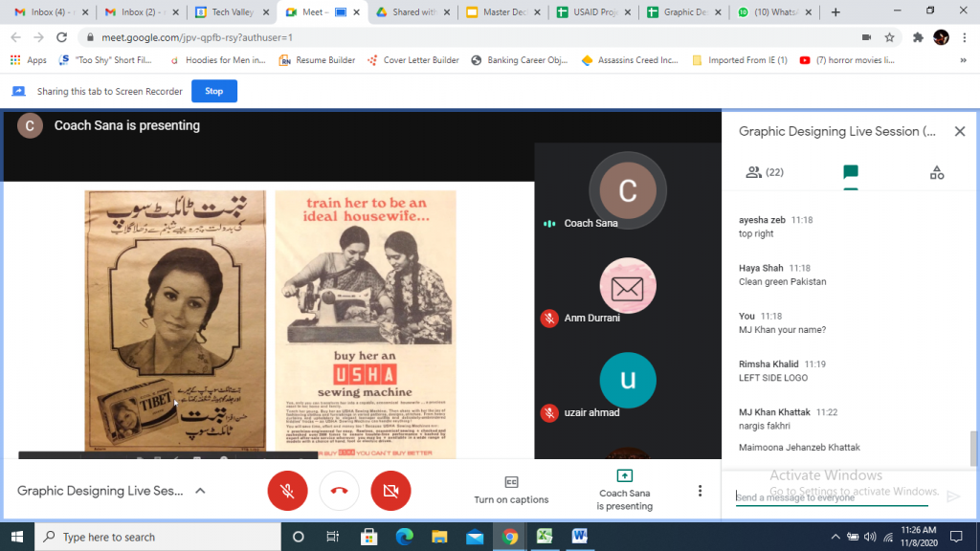This screenshot has height=551, width=980.
Task: Open the Cover Letter Builder bookmark
Action: pyautogui.click(x=413, y=60)
